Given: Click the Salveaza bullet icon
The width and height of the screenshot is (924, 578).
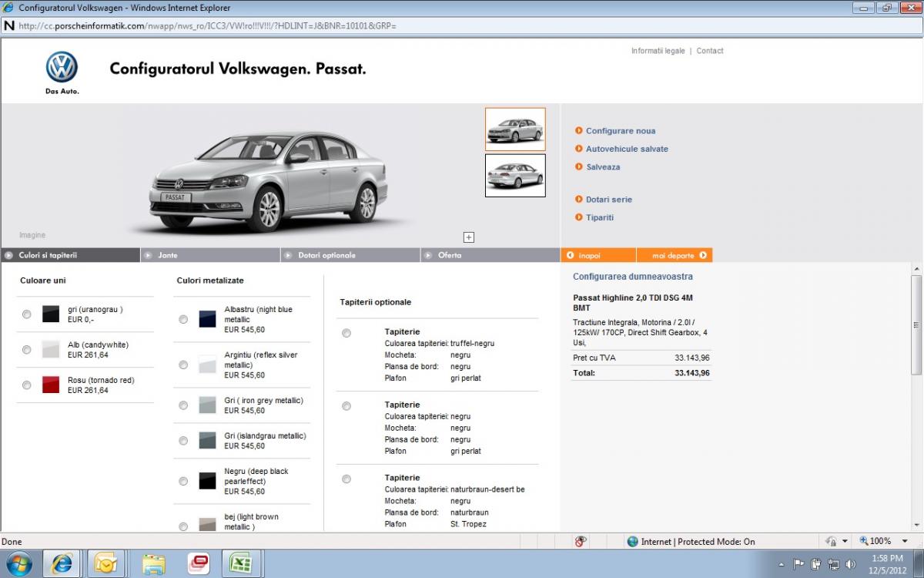Looking at the screenshot, I should (x=579, y=166).
